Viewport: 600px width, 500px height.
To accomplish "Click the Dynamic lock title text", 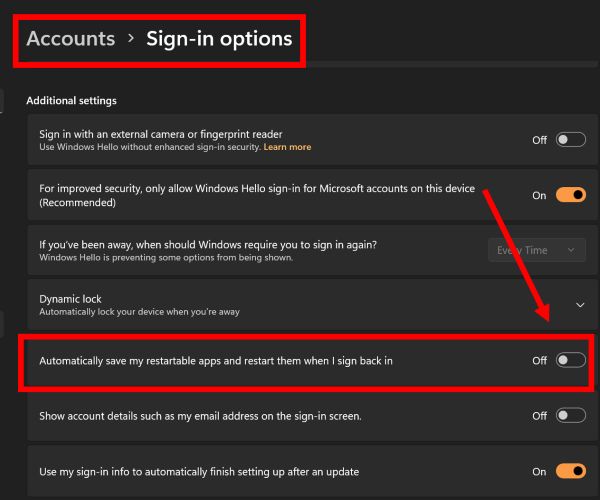I will coord(70,299).
